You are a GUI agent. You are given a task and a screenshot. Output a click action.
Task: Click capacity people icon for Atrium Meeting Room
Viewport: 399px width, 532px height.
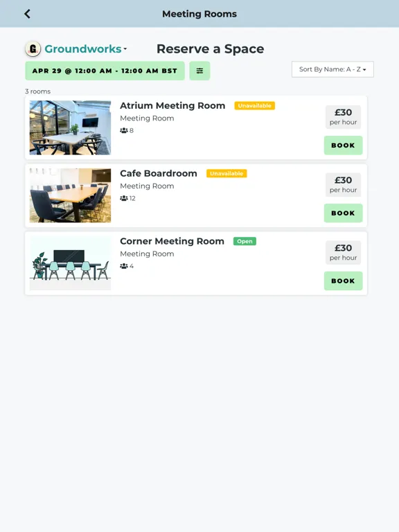124,130
